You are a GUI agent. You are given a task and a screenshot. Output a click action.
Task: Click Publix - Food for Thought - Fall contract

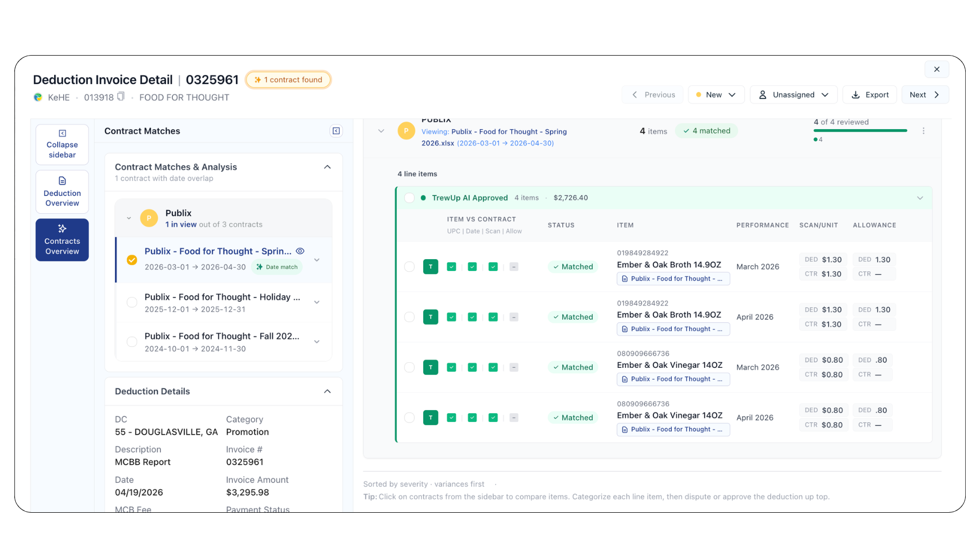222,336
